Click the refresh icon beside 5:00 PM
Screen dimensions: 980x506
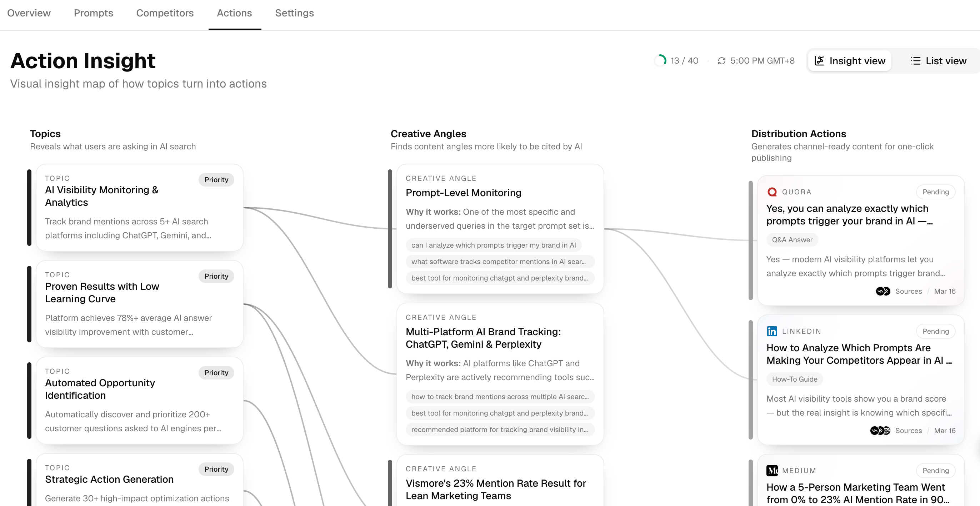pyautogui.click(x=722, y=61)
